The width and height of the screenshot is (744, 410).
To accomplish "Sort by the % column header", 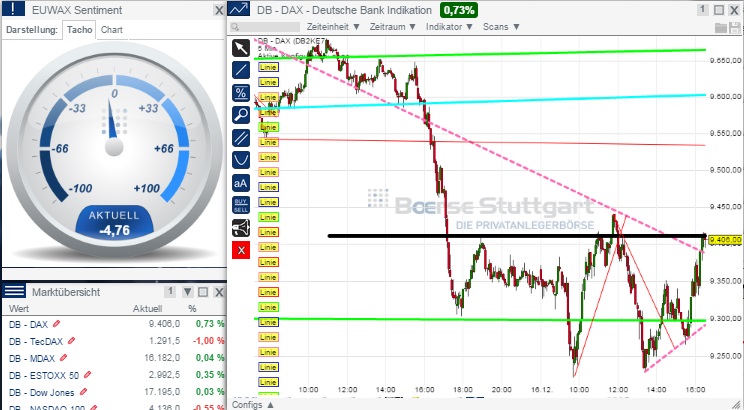I will coord(192,308).
